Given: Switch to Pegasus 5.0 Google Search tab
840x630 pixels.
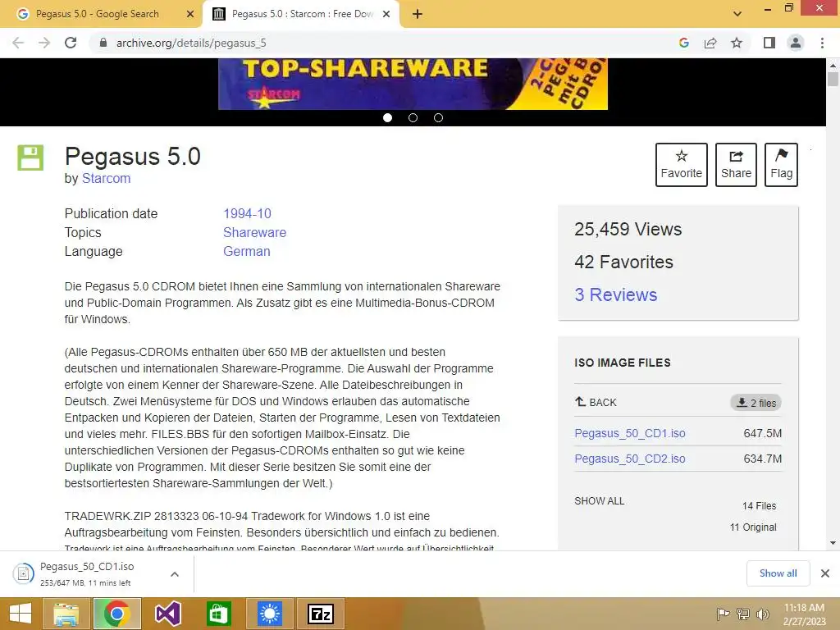Looking at the screenshot, I should click(97, 14).
